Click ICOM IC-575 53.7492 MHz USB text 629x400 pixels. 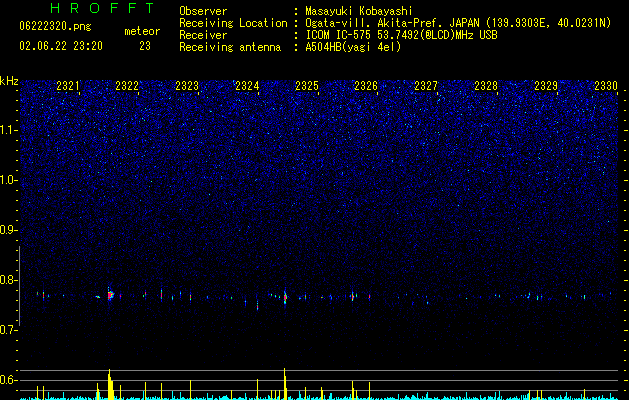click(401, 35)
